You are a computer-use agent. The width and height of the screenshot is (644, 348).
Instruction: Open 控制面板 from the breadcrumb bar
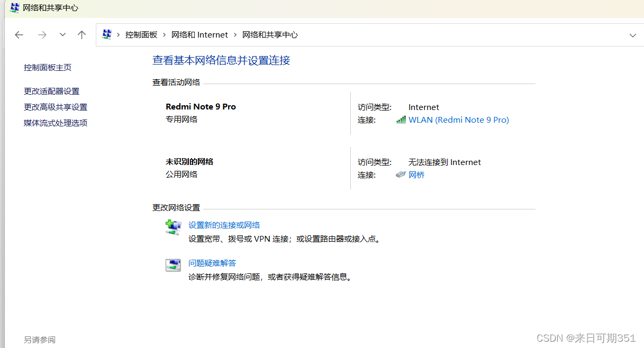tap(141, 34)
